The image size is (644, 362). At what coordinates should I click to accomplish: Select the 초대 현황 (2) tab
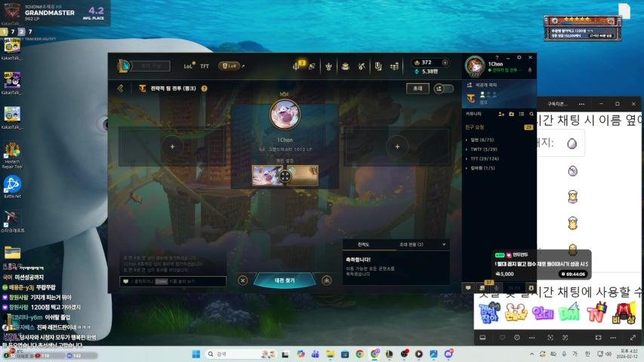coord(411,244)
